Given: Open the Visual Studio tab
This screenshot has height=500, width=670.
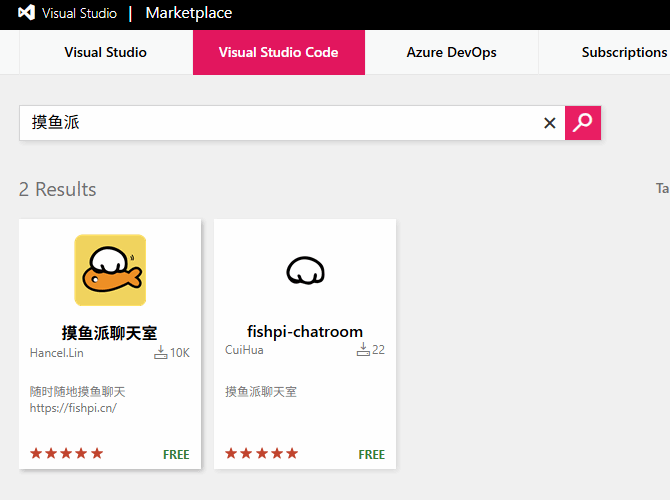Looking at the screenshot, I should (105, 52).
